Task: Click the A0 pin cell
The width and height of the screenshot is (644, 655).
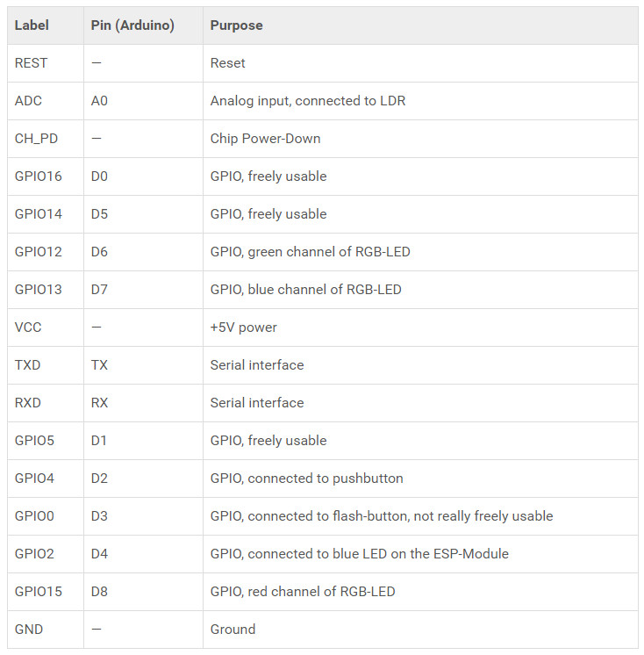Action: pyautogui.click(x=143, y=101)
